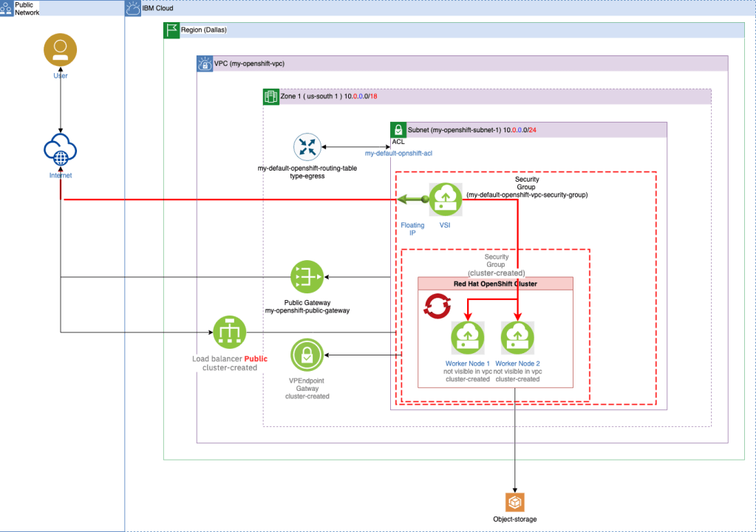756x532 pixels.
Task: Select the VPEndpoint Gateway lock icon
Action: pos(306,355)
